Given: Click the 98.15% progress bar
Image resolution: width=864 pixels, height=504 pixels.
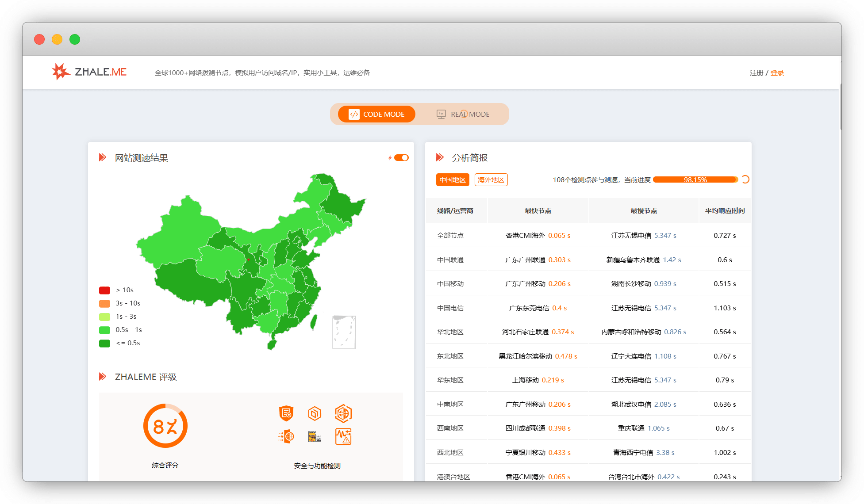Looking at the screenshot, I should click(695, 179).
